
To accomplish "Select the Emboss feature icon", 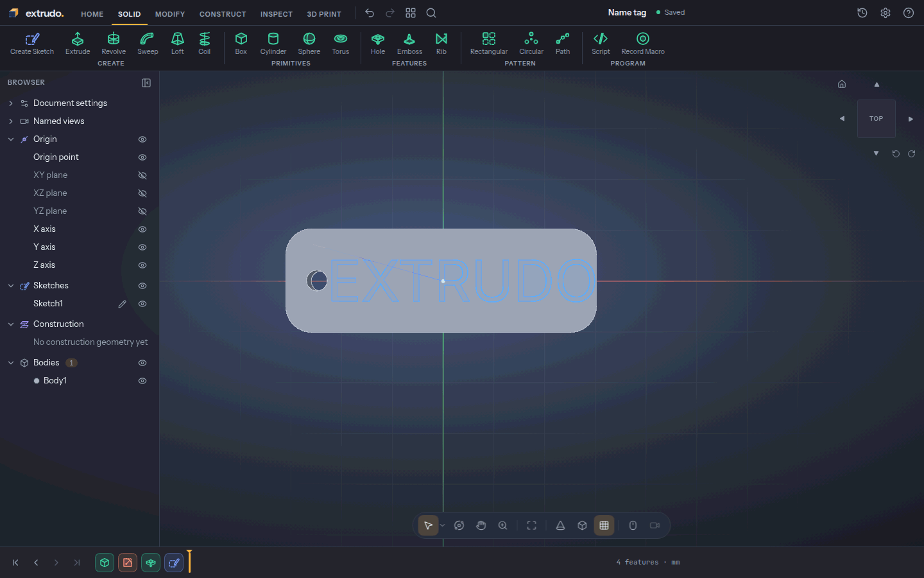I will [x=409, y=44].
